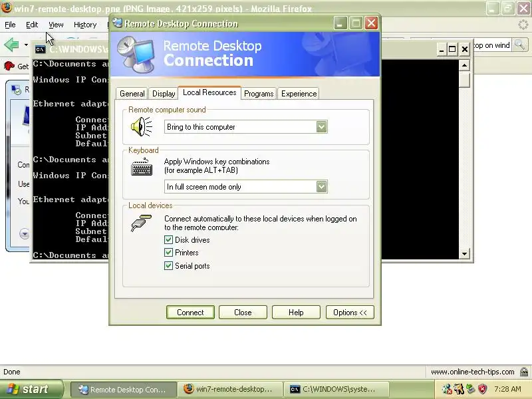Click the Get bookmark red icon

pyautogui.click(x=9, y=65)
